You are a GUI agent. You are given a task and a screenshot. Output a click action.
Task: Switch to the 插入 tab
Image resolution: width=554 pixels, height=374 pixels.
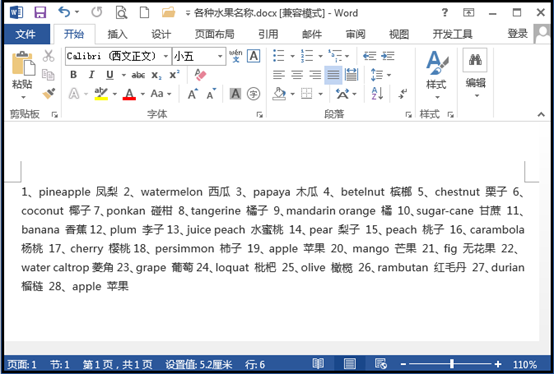point(117,34)
